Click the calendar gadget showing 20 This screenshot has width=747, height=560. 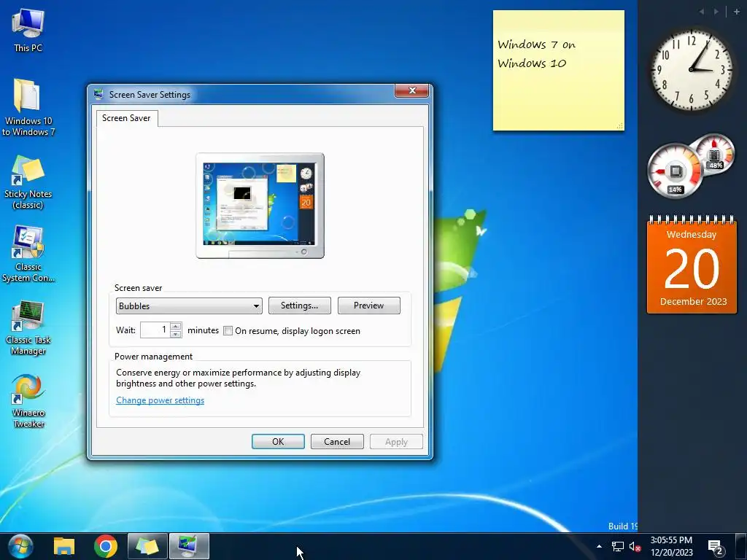tap(692, 264)
